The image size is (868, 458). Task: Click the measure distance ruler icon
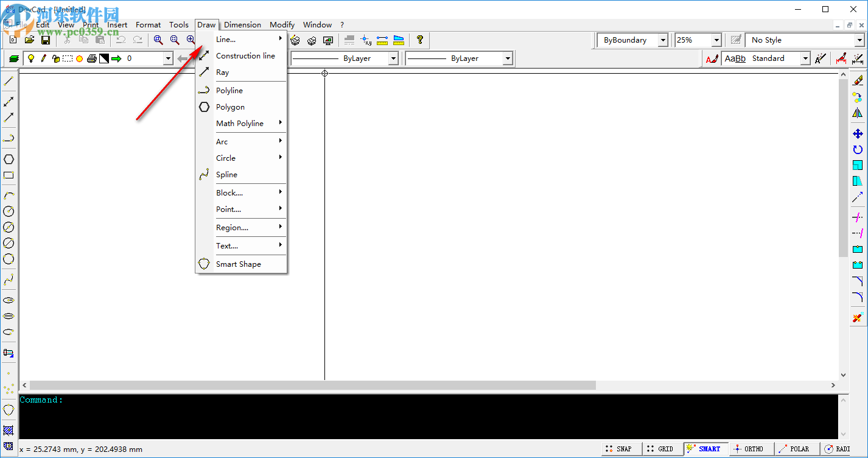[x=382, y=40]
